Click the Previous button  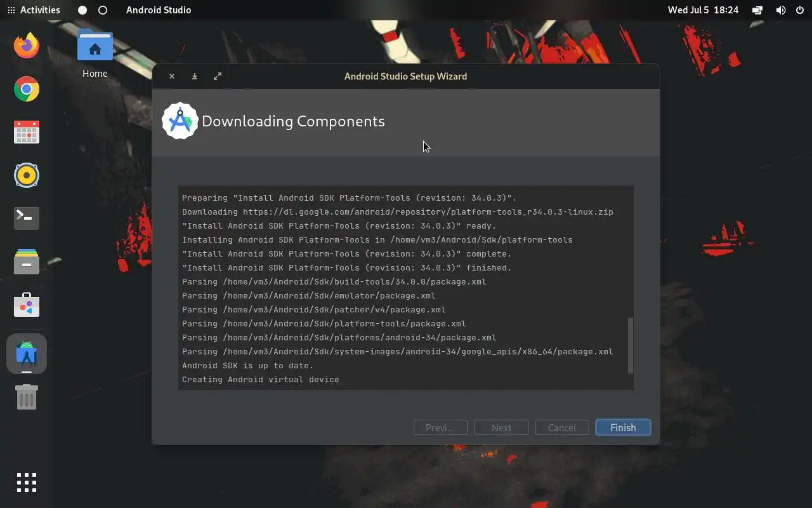[x=440, y=427]
